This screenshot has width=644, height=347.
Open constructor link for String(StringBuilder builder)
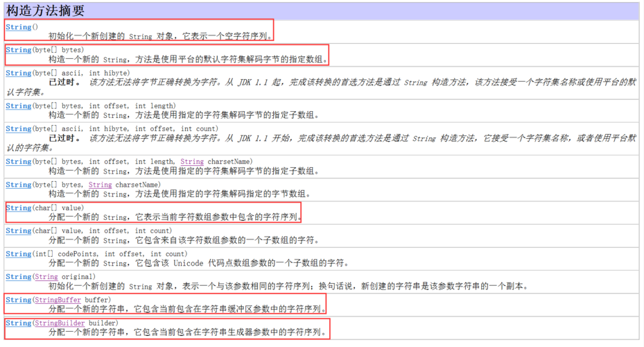19,323
